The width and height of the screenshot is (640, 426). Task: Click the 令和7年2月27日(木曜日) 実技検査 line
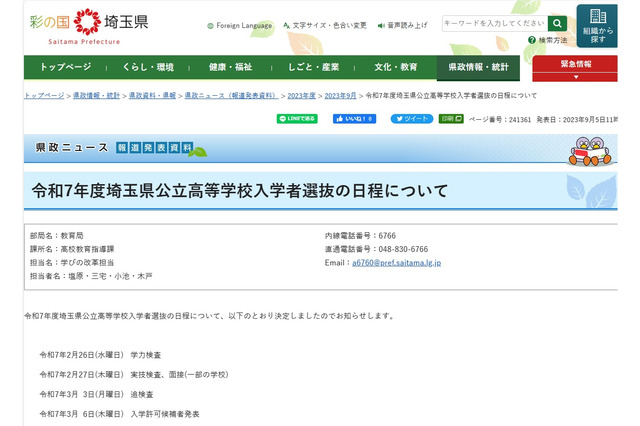[134, 375]
